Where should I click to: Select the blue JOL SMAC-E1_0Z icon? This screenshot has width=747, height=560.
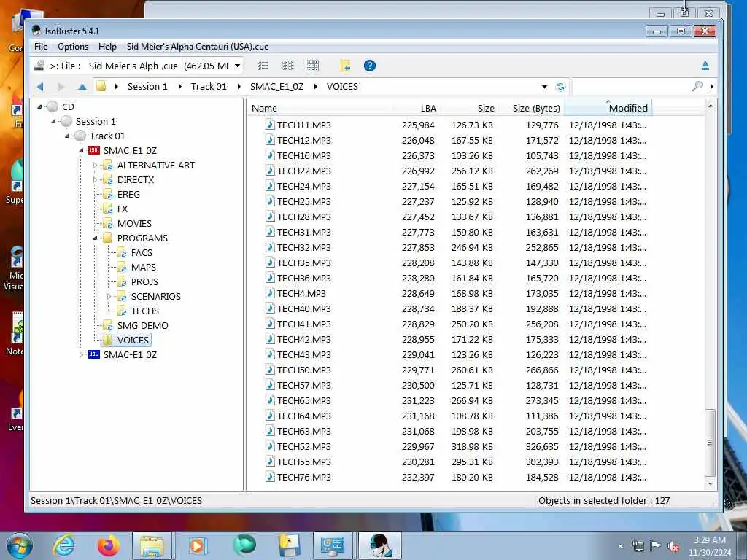94,354
